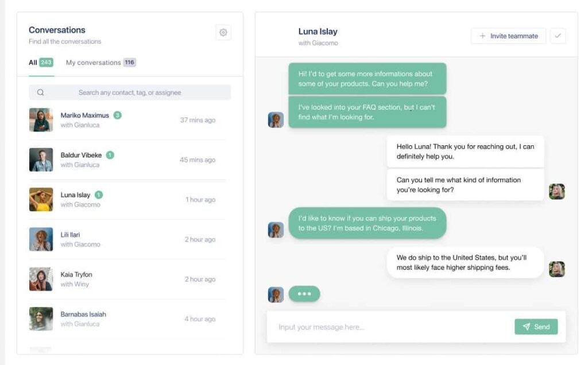Switch to the All conversations tab
The width and height of the screenshot is (588, 365).
pyautogui.click(x=41, y=63)
